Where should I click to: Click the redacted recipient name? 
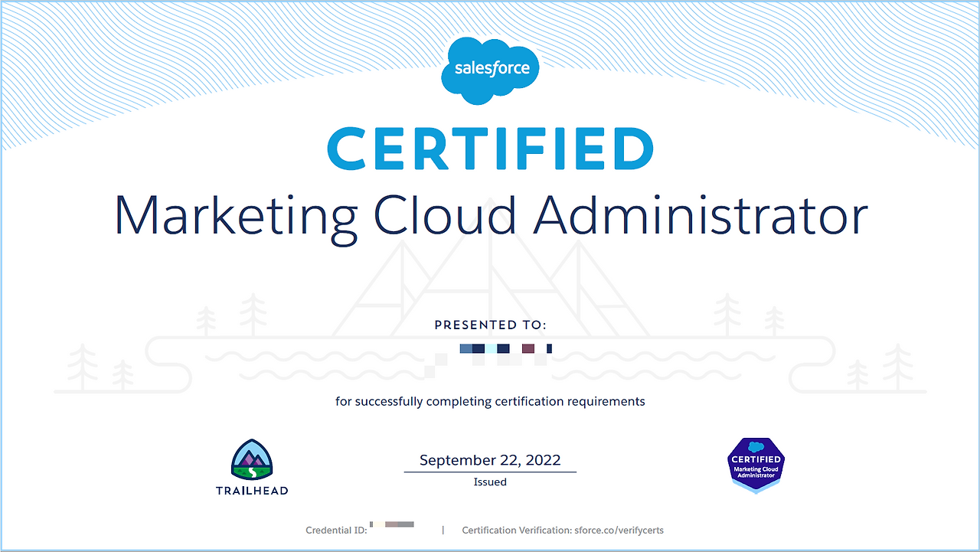click(505, 349)
